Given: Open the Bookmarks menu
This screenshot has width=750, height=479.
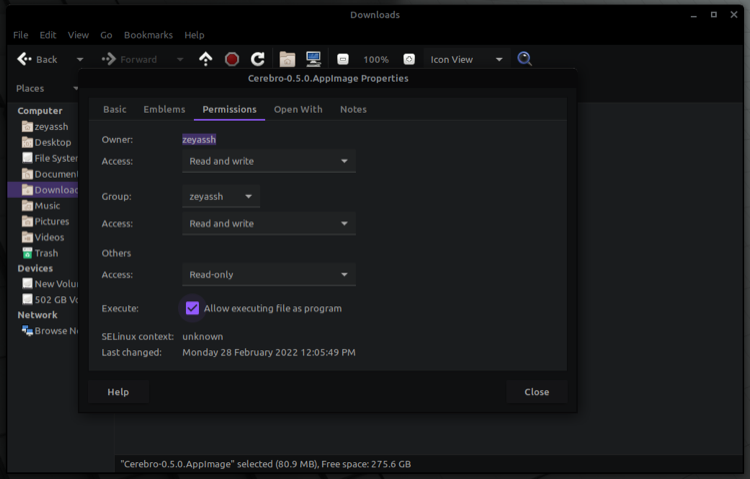Looking at the screenshot, I should (x=148, y=35).
